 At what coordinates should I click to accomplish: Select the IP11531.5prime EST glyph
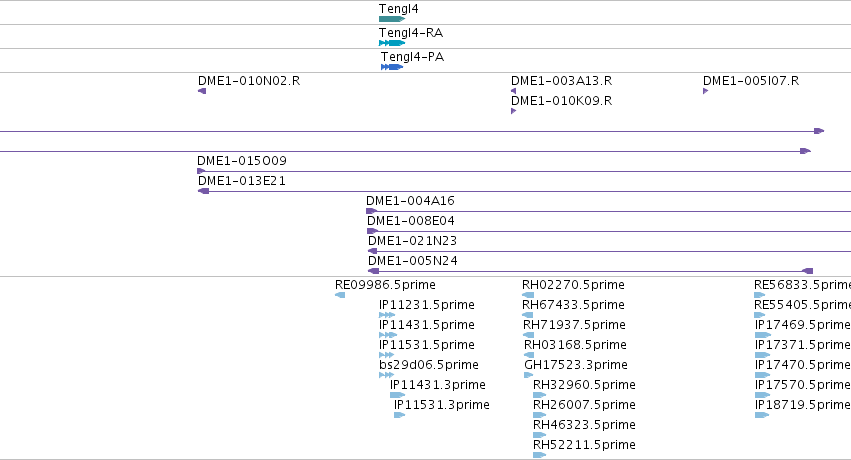click(386, 355)
